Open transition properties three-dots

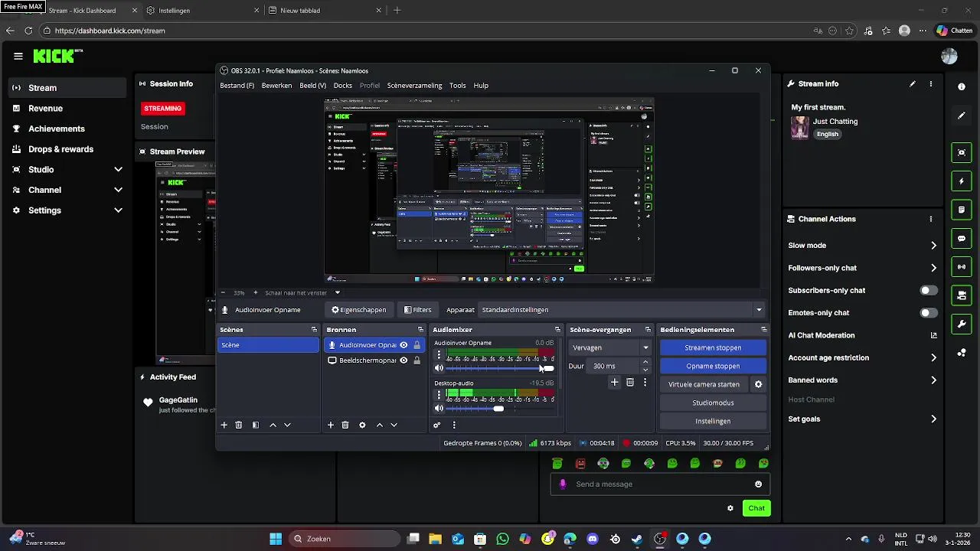(x=645, y=382)
